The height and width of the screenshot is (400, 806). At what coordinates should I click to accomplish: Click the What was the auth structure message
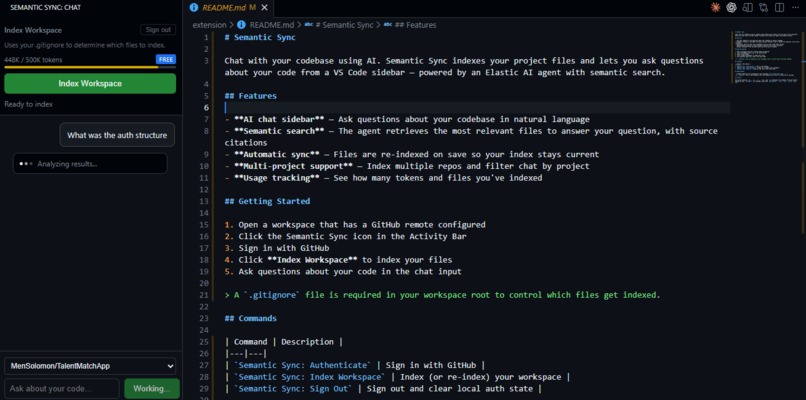[x=117, y=135]
